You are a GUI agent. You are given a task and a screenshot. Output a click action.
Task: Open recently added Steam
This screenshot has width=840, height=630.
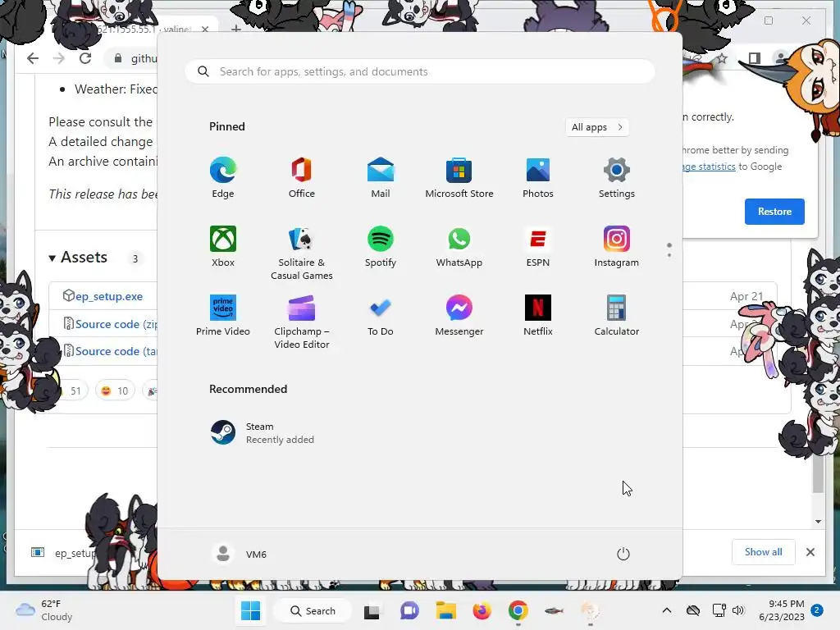coord(262,433)
